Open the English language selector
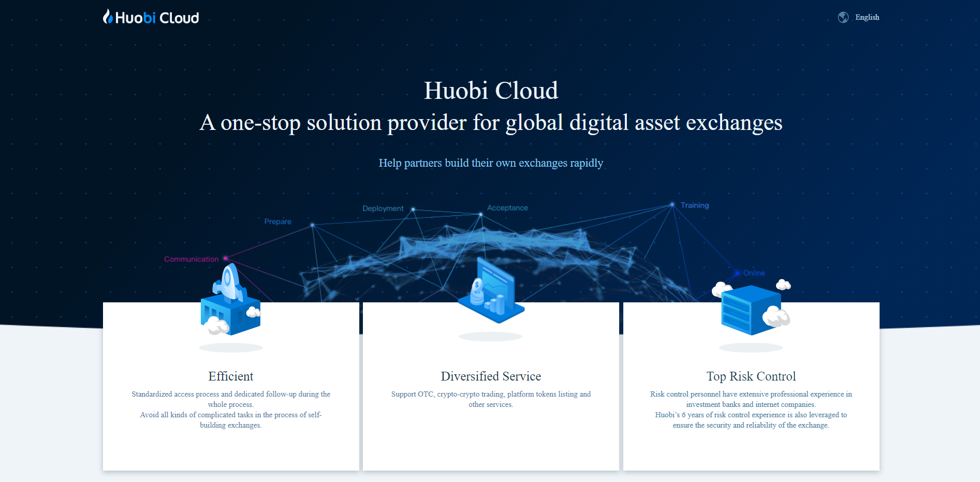Screen dimensions: 980x482 (x=867, y=17)
